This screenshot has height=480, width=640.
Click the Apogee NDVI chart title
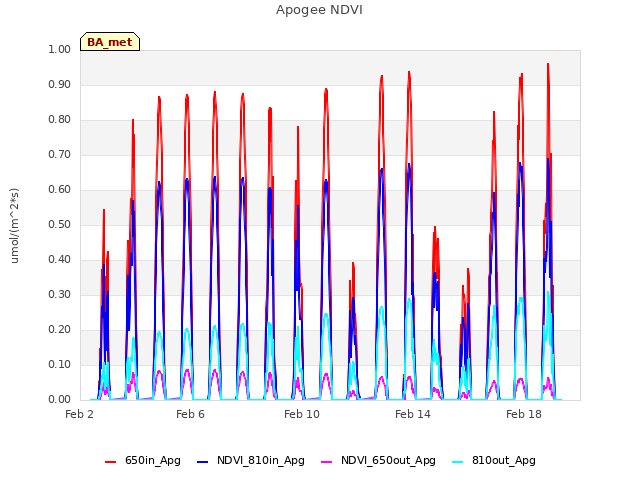click(319, 10)
